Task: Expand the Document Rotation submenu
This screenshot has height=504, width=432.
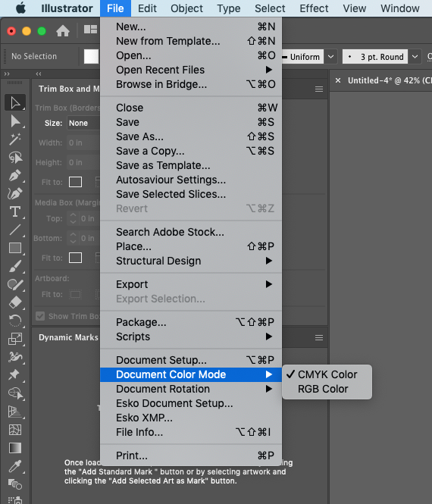Action: pyautogui.click(x=191, y=389)
